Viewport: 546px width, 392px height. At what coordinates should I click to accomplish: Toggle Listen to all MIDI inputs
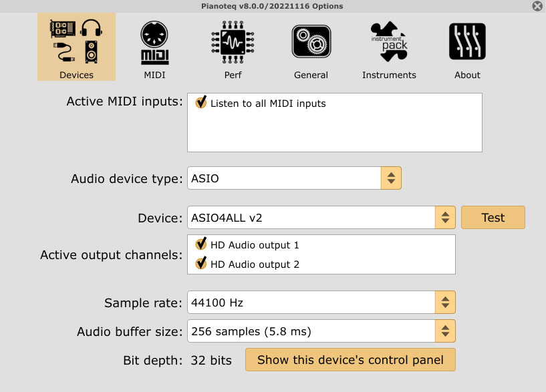point(201,103)
